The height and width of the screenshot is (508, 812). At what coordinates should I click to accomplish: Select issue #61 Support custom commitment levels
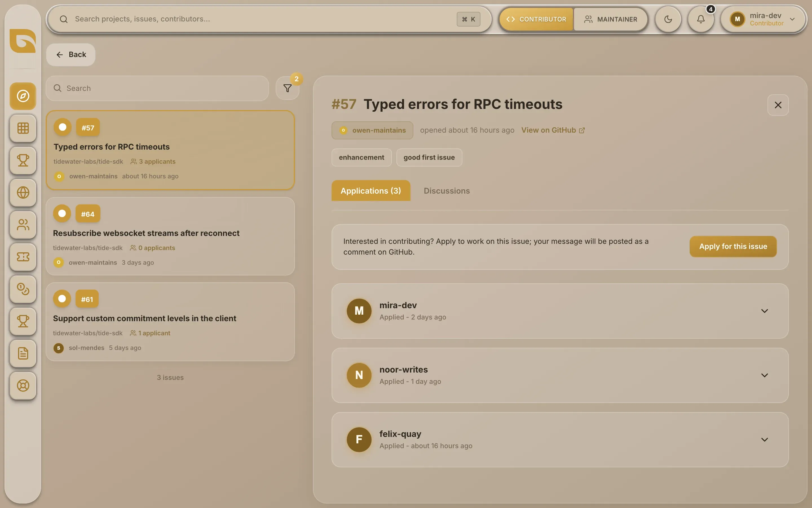coord(171,321)
